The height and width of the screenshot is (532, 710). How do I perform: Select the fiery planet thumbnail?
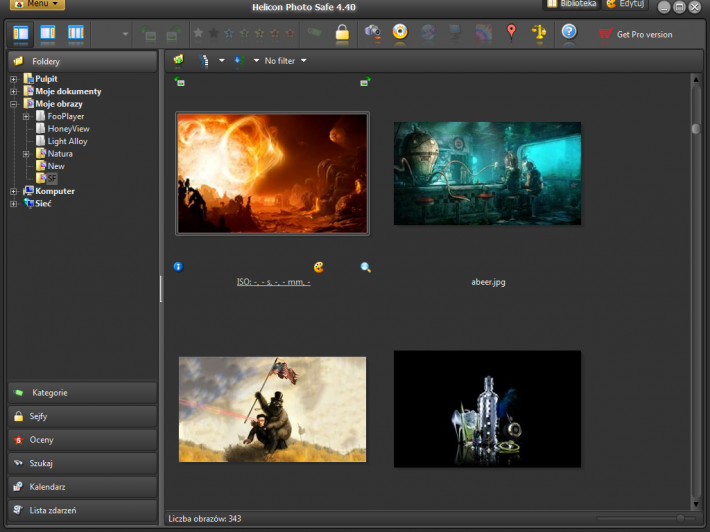point(272,173)
